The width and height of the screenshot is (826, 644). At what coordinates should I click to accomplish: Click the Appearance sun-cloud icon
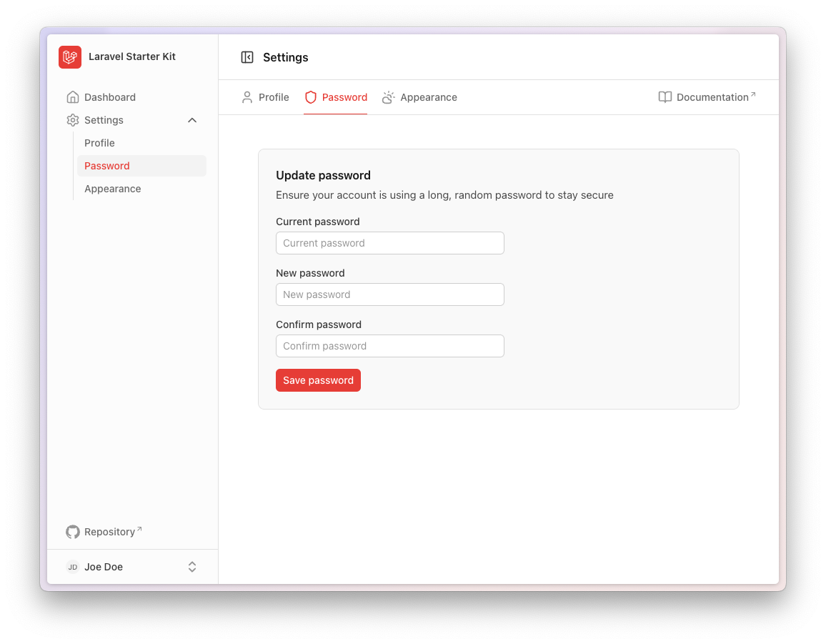389,97
